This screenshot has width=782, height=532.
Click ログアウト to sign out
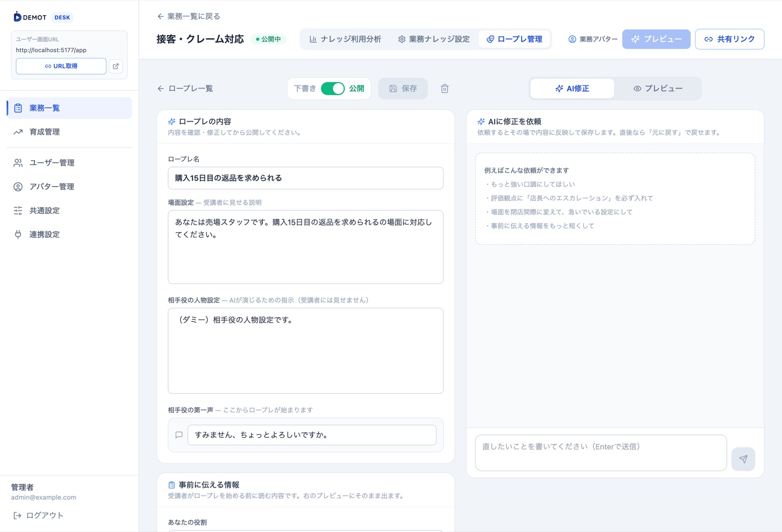pos(38,515)
